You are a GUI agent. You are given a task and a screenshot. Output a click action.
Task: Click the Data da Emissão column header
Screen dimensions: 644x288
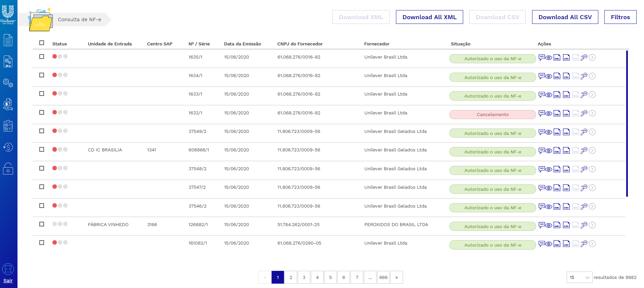pyautogui.click(x=242, y=44)
